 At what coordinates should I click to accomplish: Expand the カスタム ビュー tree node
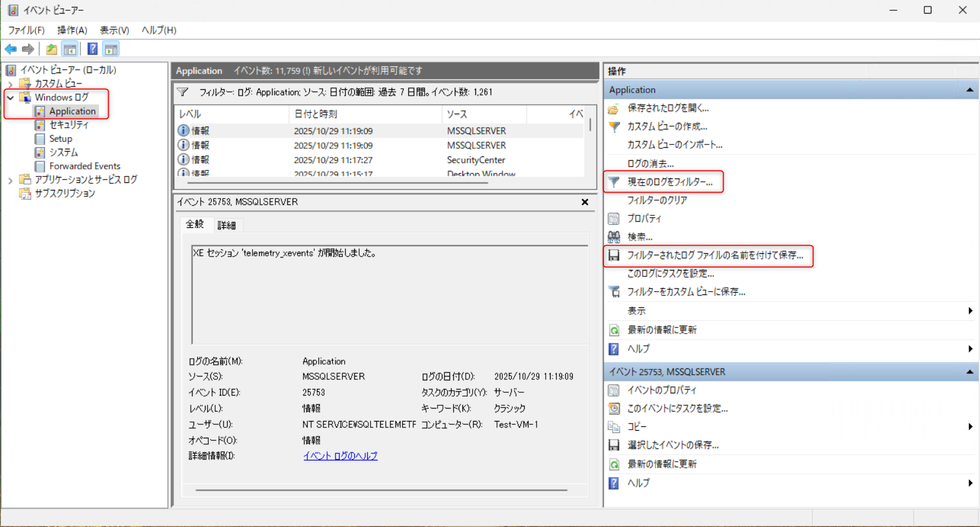(x=10, y=84)
